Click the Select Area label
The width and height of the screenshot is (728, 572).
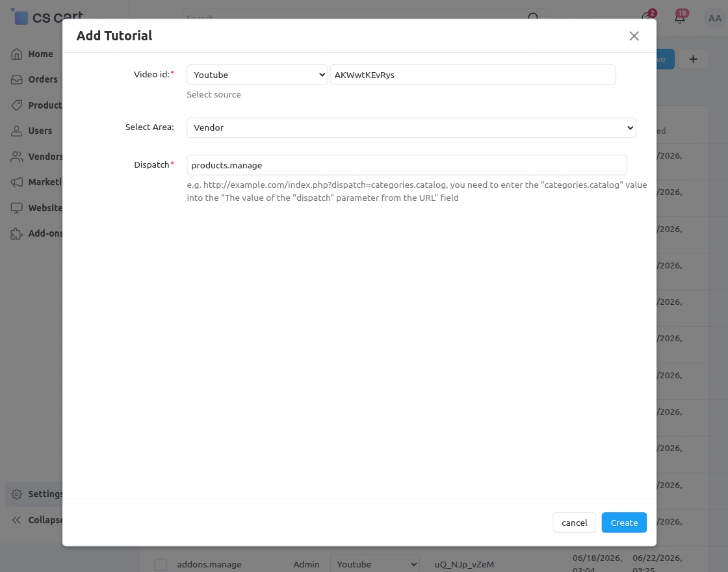point(149,127)
